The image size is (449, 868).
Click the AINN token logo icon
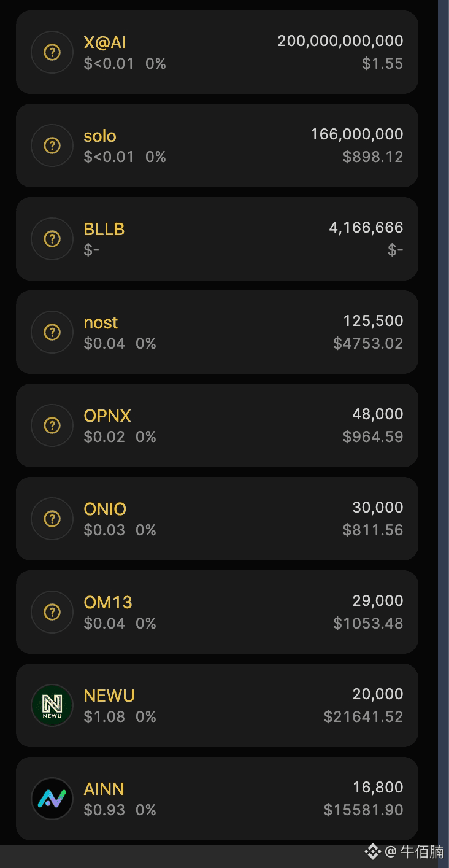(52, 799)
